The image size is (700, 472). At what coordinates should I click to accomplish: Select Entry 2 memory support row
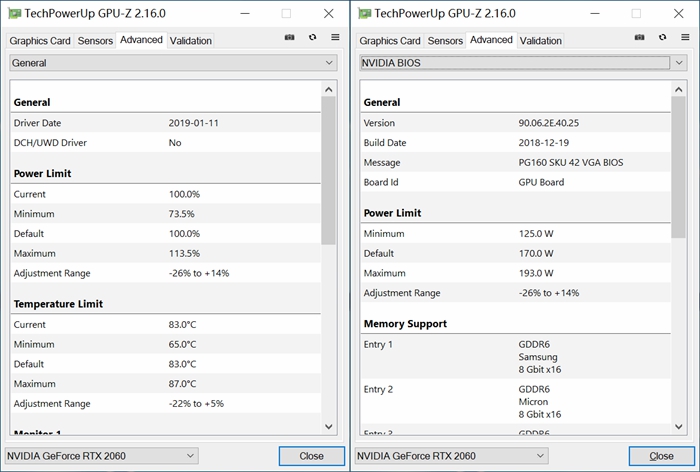coord(516,401)
